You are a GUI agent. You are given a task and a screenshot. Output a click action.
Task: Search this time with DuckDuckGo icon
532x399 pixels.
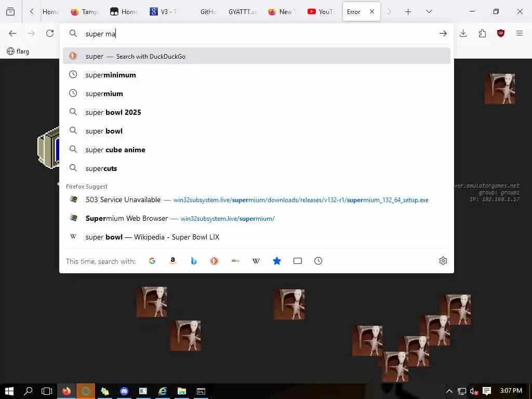pyautogui.click(x=214, y=261)
